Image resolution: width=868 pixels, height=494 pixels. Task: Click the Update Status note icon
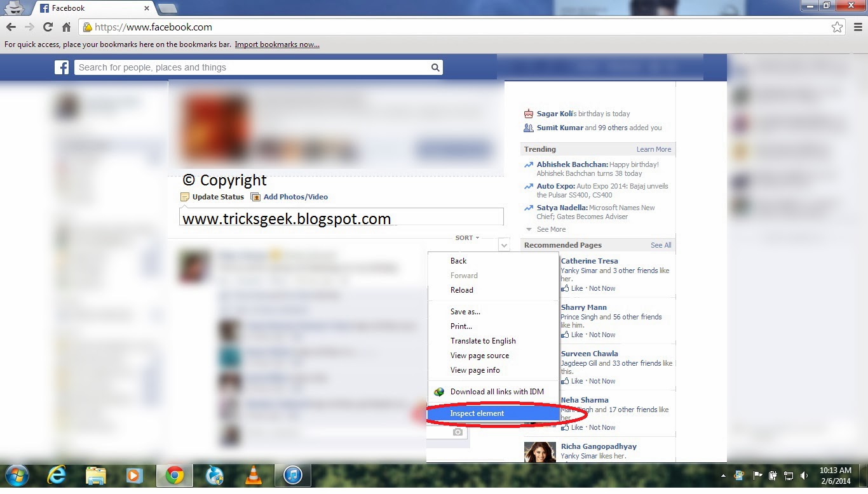point(184,197)
